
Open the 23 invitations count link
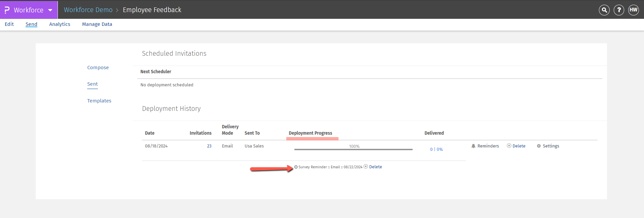coord(209,146)
